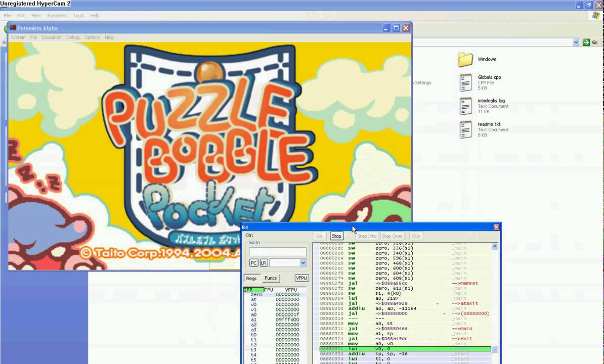604x364 pixels.
Task: Open the System menu in Potemkin
Action: click(18, 37)
